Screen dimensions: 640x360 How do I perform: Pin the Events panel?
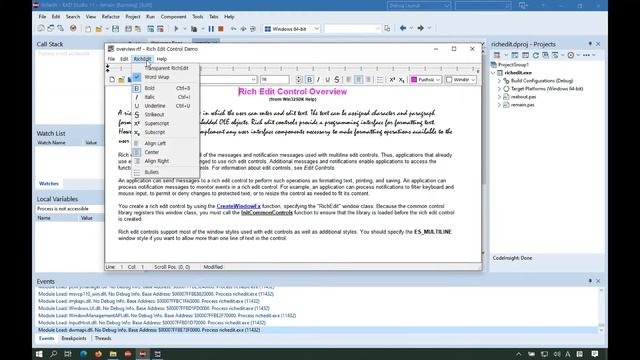590,281
